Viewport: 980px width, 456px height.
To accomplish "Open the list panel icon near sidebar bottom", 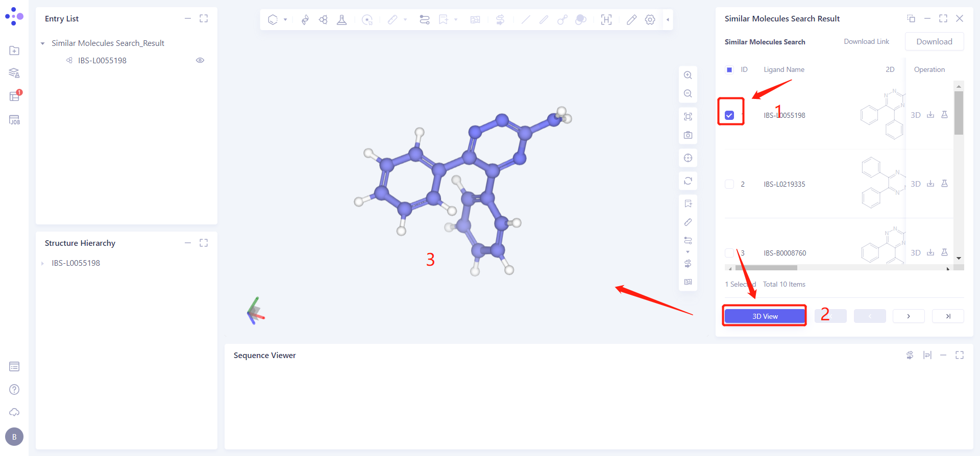I will (14, 366).
